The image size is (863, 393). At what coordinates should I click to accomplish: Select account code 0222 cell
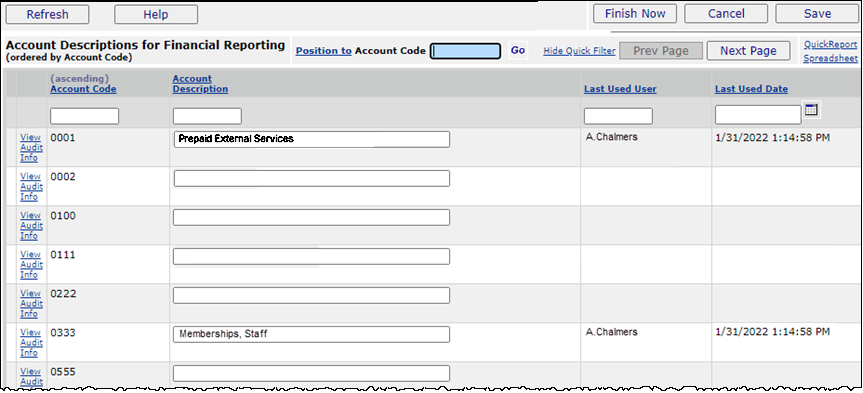(63, 294)
